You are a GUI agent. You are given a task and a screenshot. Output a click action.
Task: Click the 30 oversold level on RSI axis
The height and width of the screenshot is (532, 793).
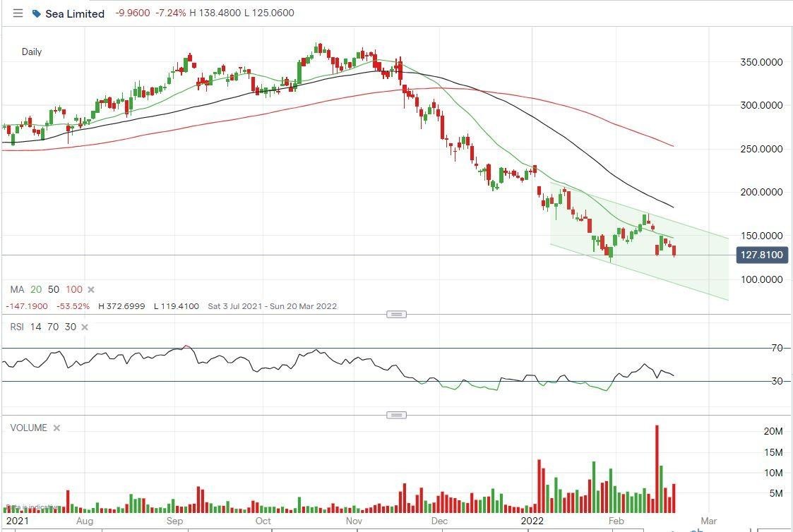(777, 381)
